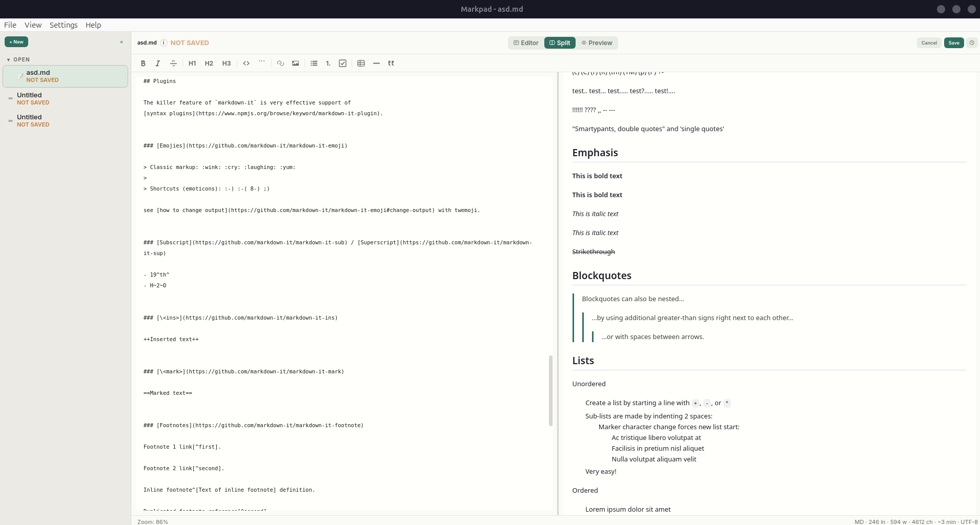Screen dimensions: 980x525
Task: Open the View menu
Action: coord(33,25)
